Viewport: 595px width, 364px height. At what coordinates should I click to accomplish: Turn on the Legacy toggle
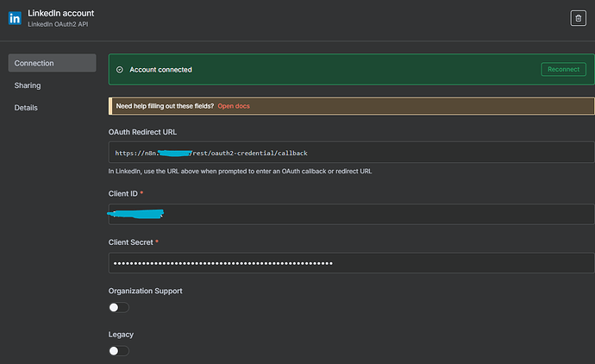click(x=119, y=351)
